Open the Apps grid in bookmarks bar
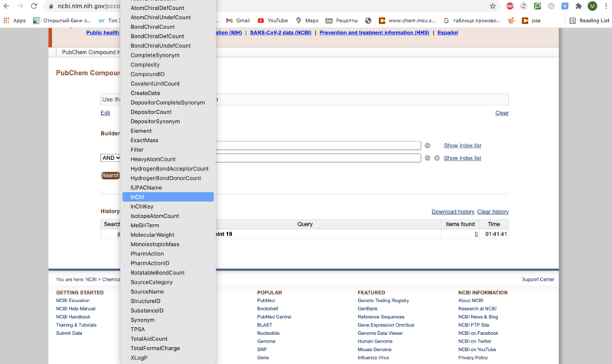 pyautogui.click(x=15, y=21)
